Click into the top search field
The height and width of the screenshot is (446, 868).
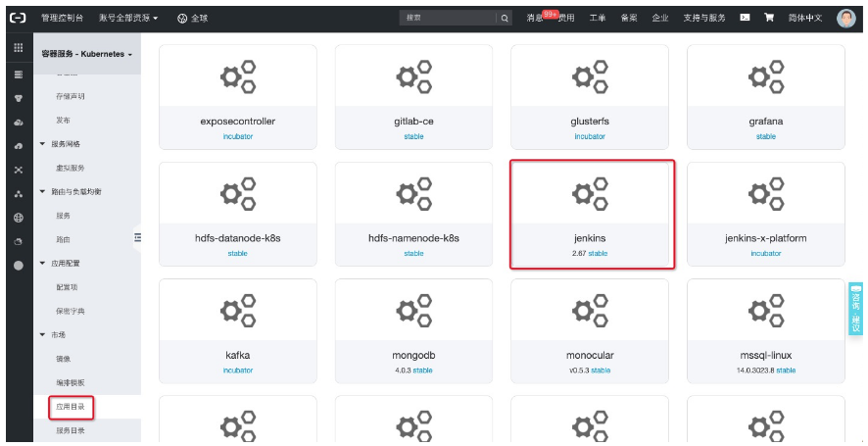click(x=448, y=18)
